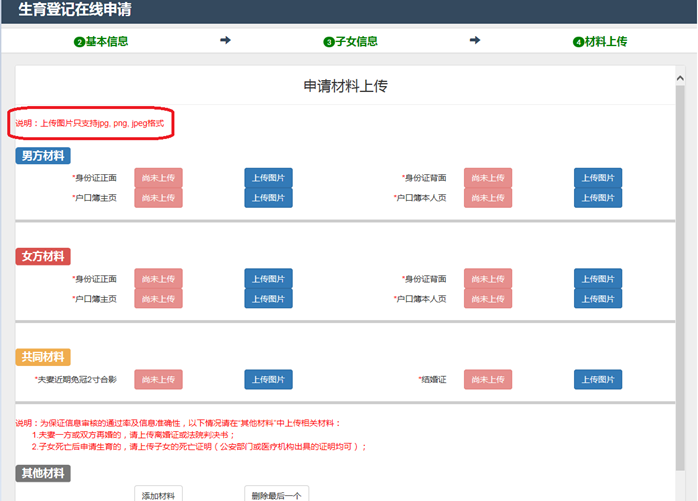Upload image for 女方 身份证正面
This screenshot has height=501, width=698.
coord(268,279)
